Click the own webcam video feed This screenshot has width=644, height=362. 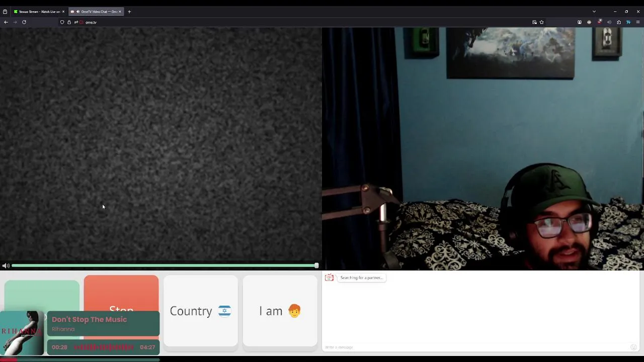tap(483, 149)
